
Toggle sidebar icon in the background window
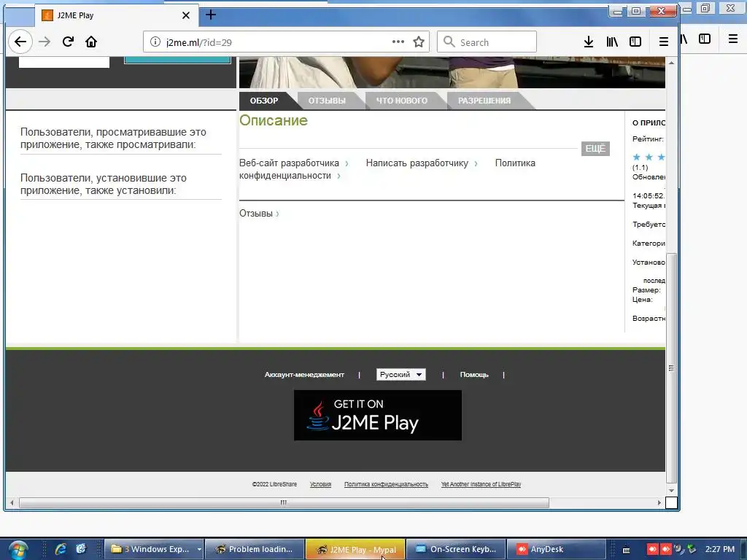(x=705, y=39)
